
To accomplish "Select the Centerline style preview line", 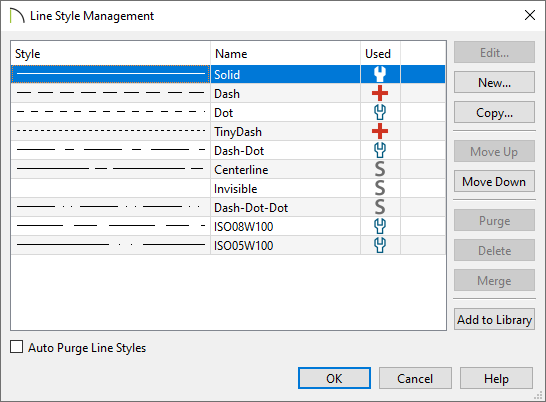I will pos(110,169).
